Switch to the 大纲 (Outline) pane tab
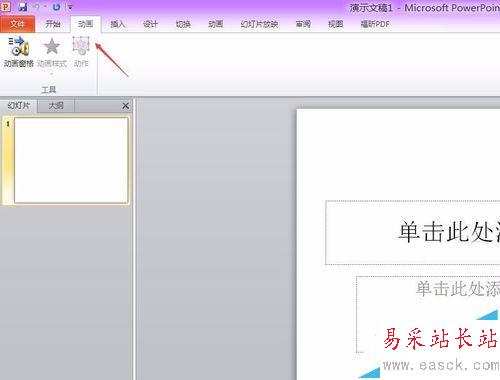The image size is (500, 380). click(x=56, y=106)
